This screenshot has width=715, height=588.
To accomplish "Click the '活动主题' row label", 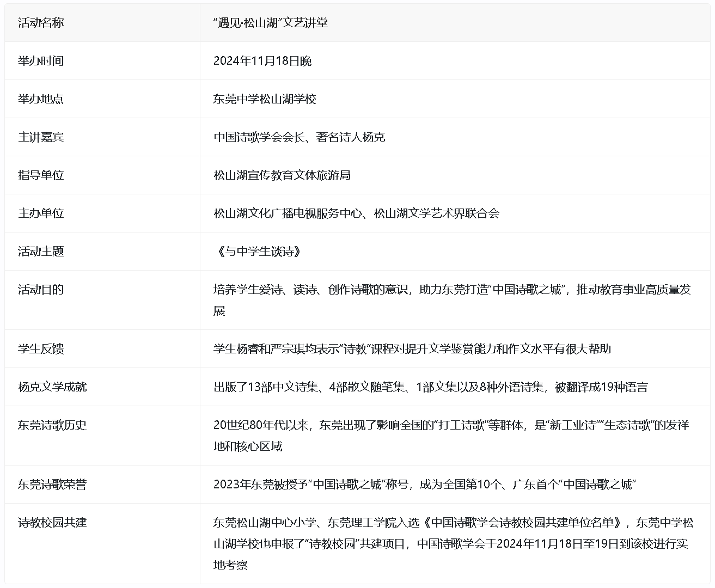I will pos(41,252).
